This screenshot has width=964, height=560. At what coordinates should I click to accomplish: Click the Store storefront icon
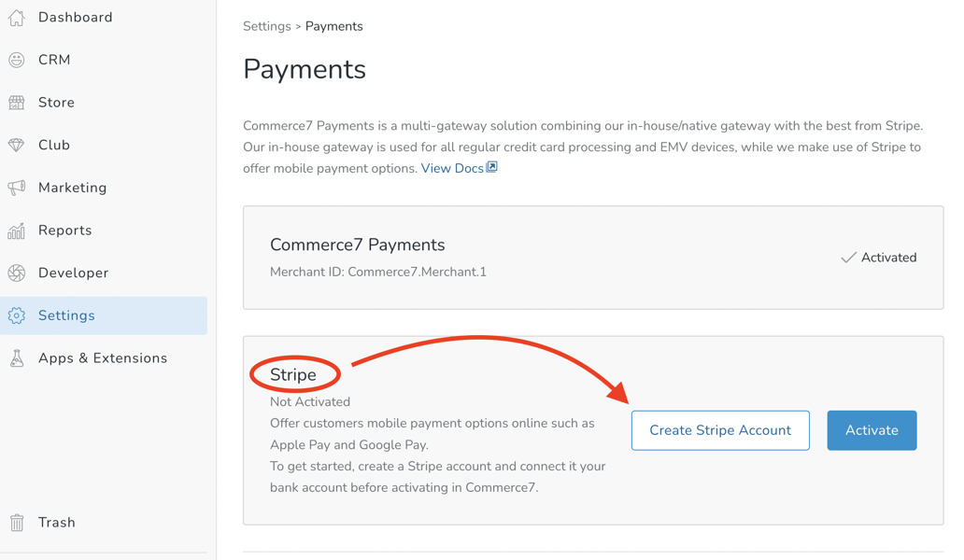tap(16, 102)
